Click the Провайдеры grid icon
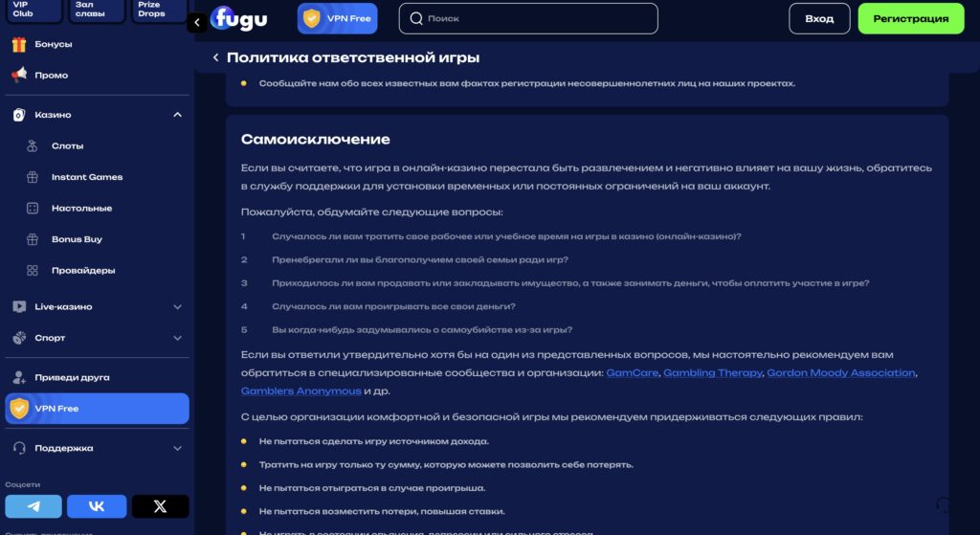The height and width of the screenshot is (535, 980). [33, 270]
